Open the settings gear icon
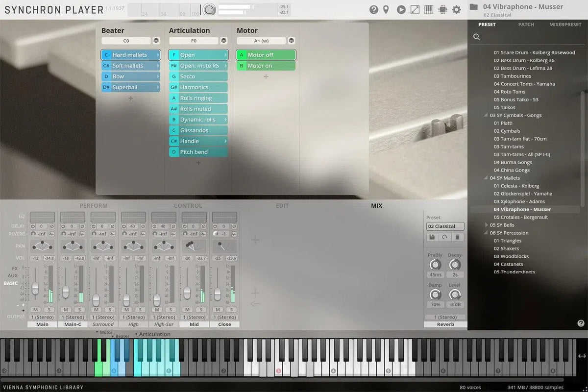588x392 pixels. click(456, 9)
